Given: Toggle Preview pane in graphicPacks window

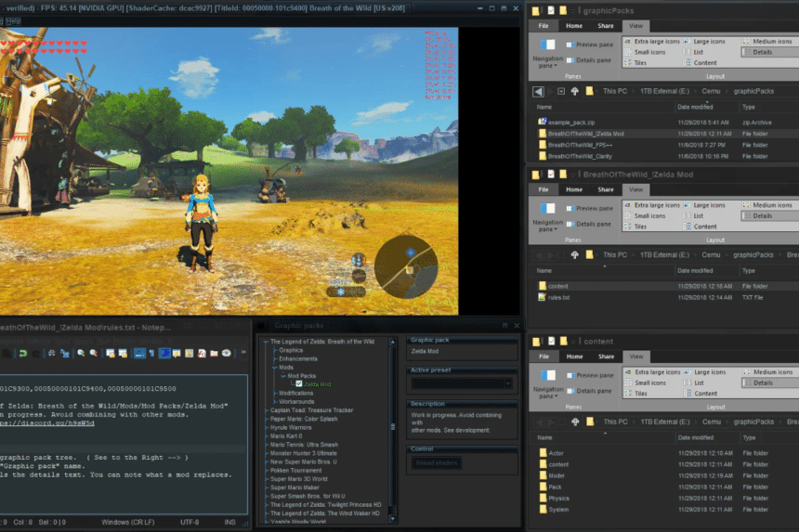Looking at the screenshot, I should 590,45.
